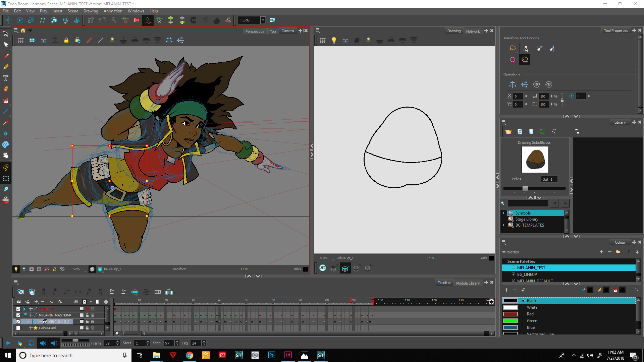Select the Green colour swatch

pyautogui.click(x=510, y=321)
